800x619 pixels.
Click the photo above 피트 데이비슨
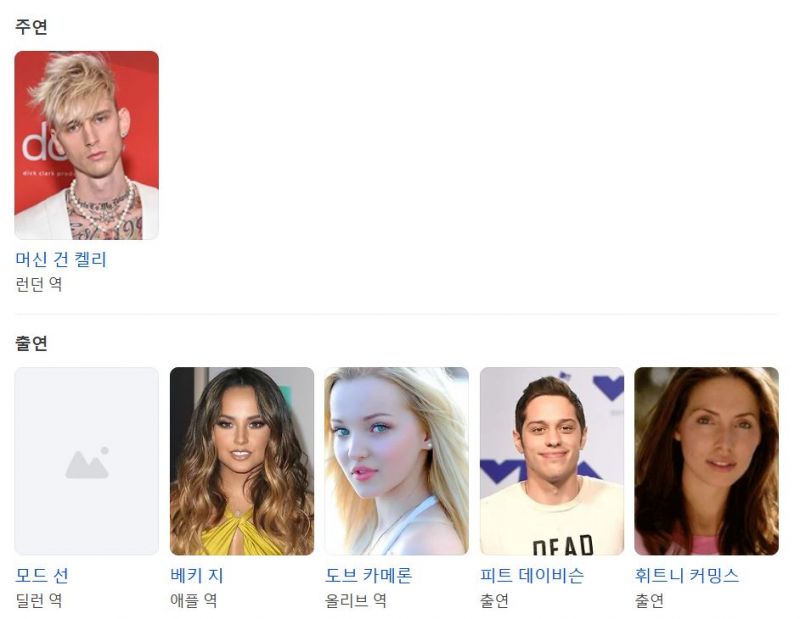[x=552, y=461]
